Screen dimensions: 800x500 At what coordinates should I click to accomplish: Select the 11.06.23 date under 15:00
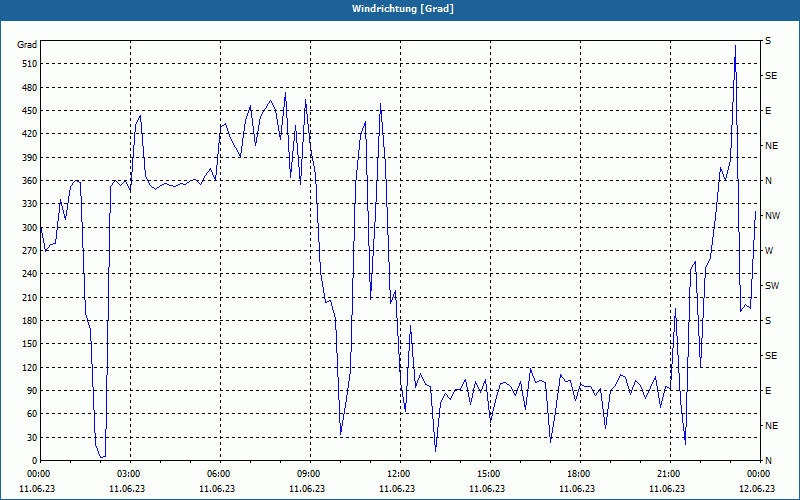[487, 488]
